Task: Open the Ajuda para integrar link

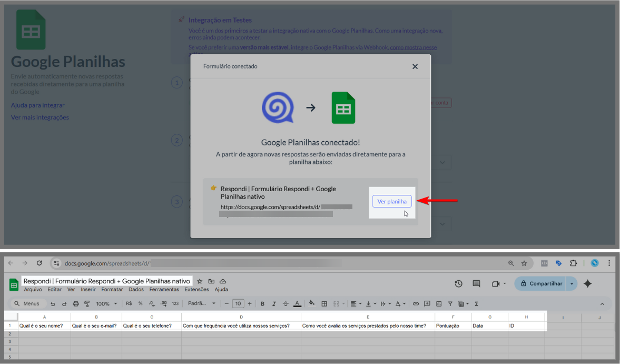Action: click(37, 105)
